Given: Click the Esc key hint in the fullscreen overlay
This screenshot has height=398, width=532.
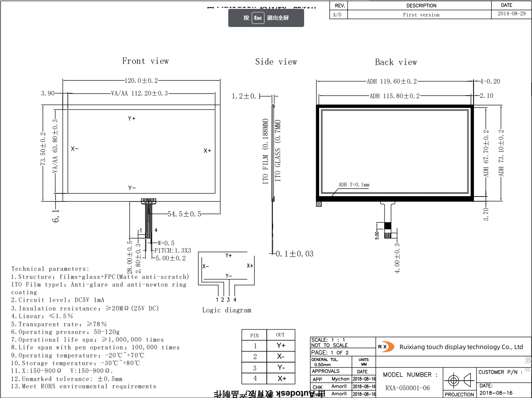Looking at the screenshot, I should point(258,18).
